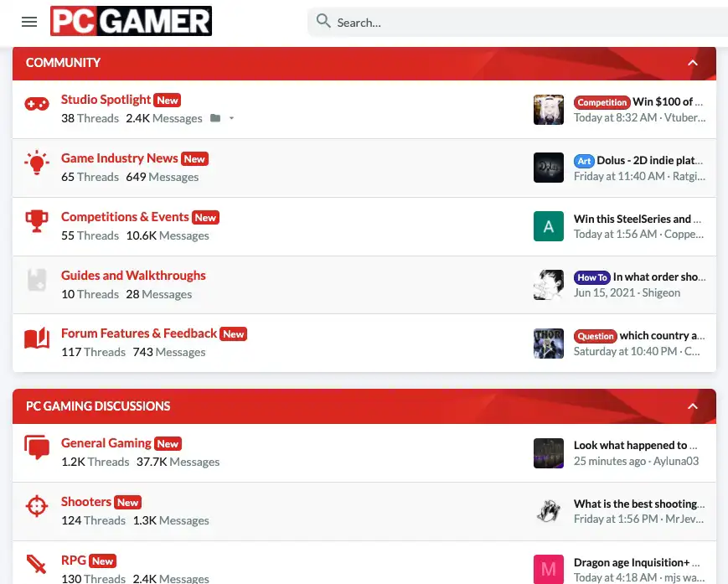Click the Game Industry News lightbulb icon
This screenshot has height=584, width=728.
coord(37,163)
